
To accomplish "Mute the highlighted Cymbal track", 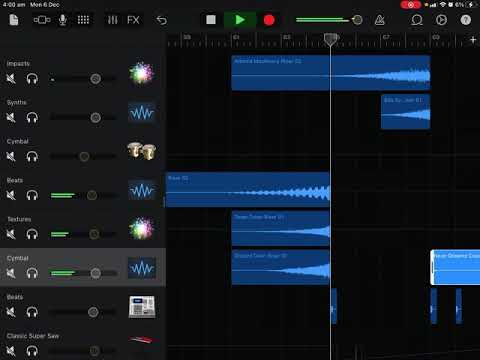I will [11, 273].
